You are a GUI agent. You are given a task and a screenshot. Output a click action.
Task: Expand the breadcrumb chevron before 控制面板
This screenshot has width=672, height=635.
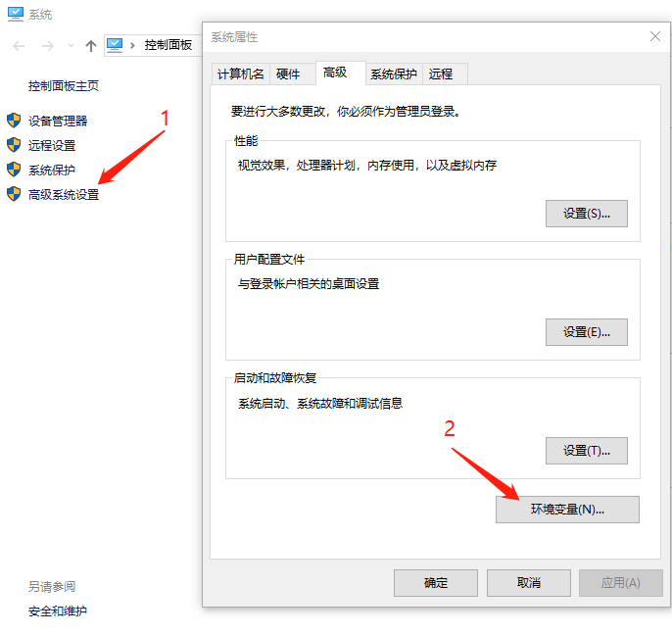click(132, 45)
